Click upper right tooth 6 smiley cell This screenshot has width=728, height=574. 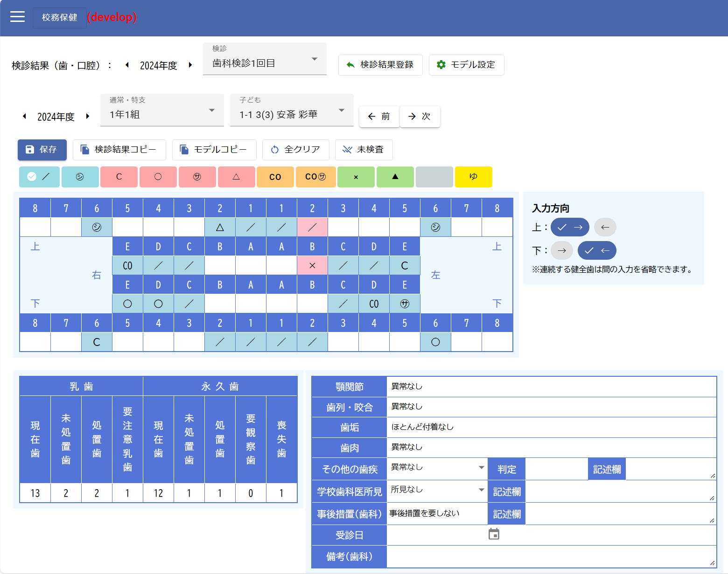coord(97,227)
